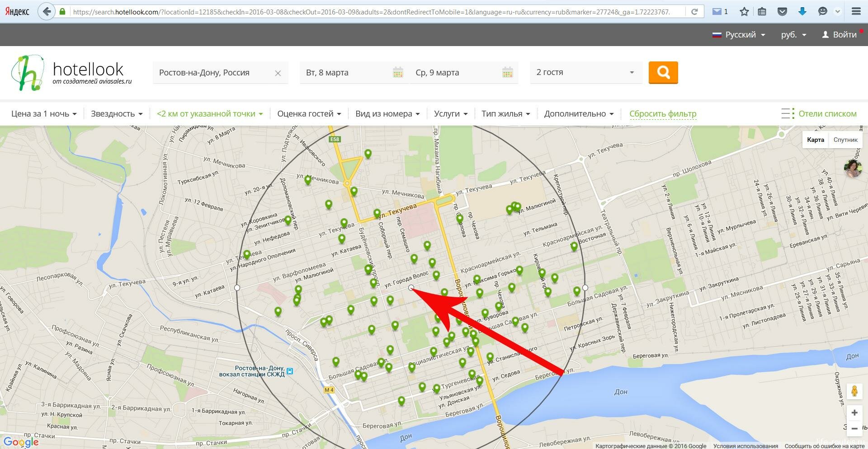Viewport: 868px width, 449px height.
Task: Open the Тип жилья filter menu
Action: point(505,114)
